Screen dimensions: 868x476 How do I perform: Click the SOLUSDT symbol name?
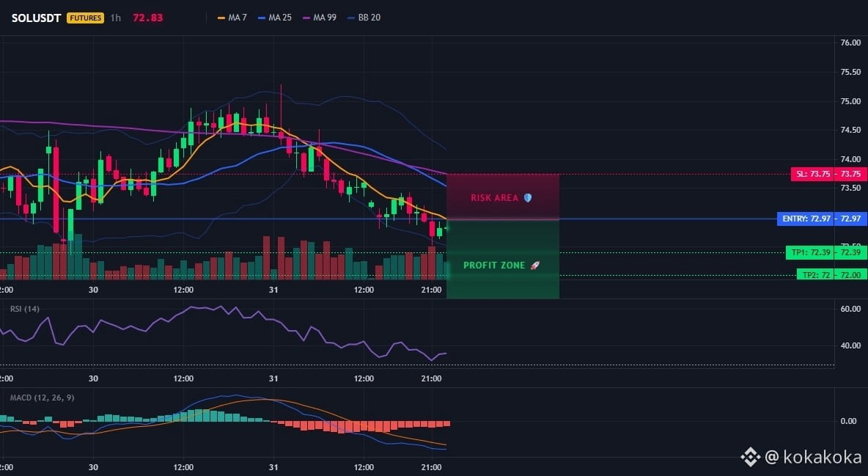coord(36,18)
